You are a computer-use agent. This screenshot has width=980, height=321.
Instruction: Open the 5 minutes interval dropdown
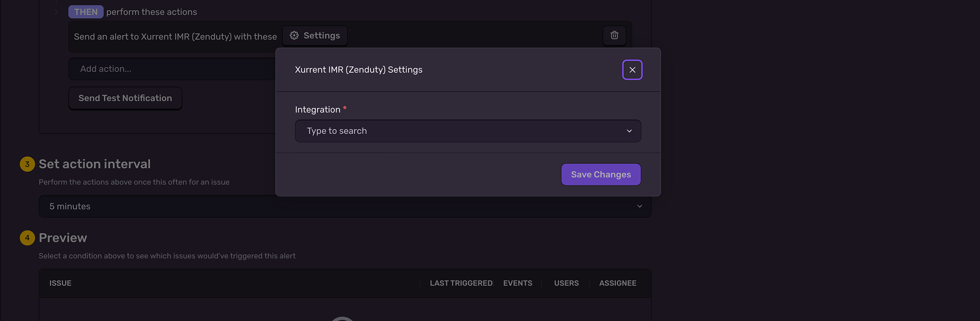coord(345,207)
